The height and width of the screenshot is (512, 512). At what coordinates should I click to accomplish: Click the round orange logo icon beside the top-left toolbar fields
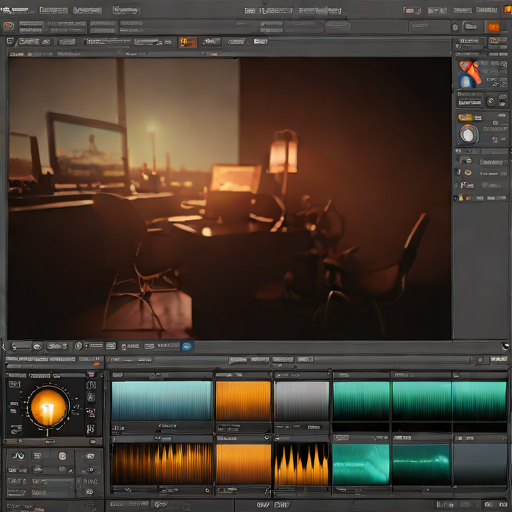click(x=9, y=26)
